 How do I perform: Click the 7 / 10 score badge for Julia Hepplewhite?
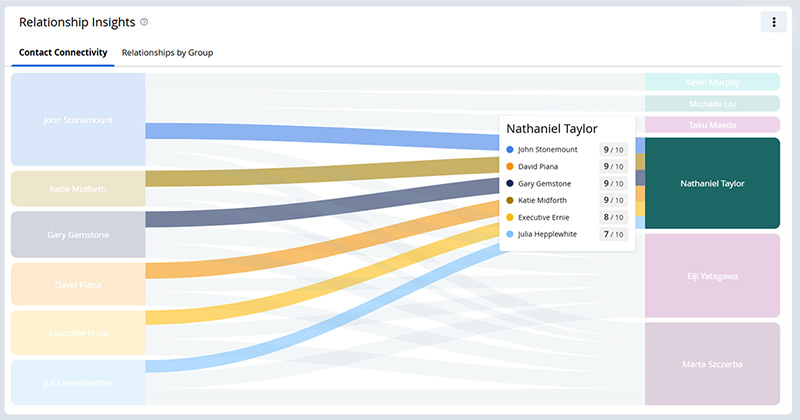tap(613, 234)
